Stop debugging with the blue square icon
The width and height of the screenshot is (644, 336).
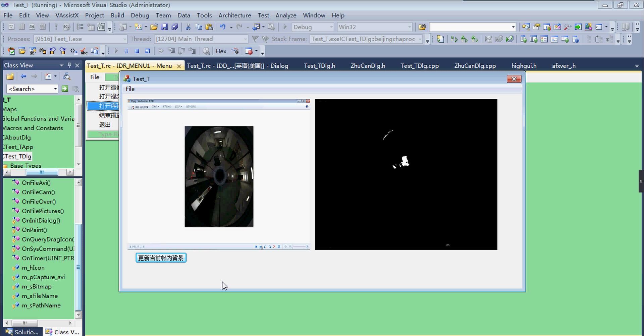[x=137, y=51]
